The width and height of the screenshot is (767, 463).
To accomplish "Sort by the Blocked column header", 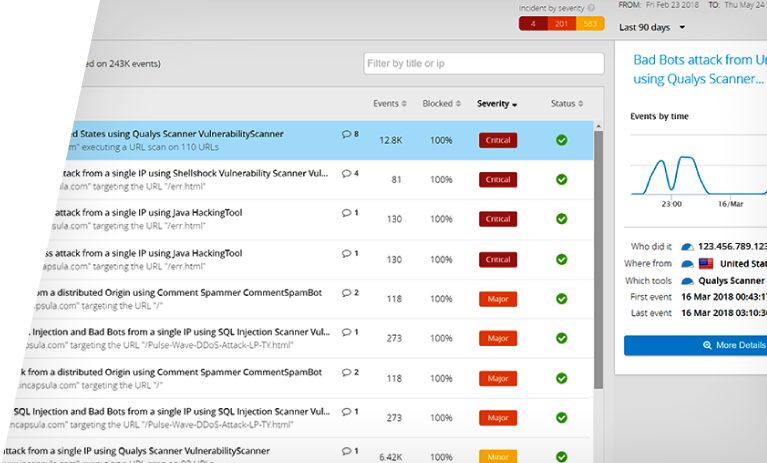I will point(441,104).
